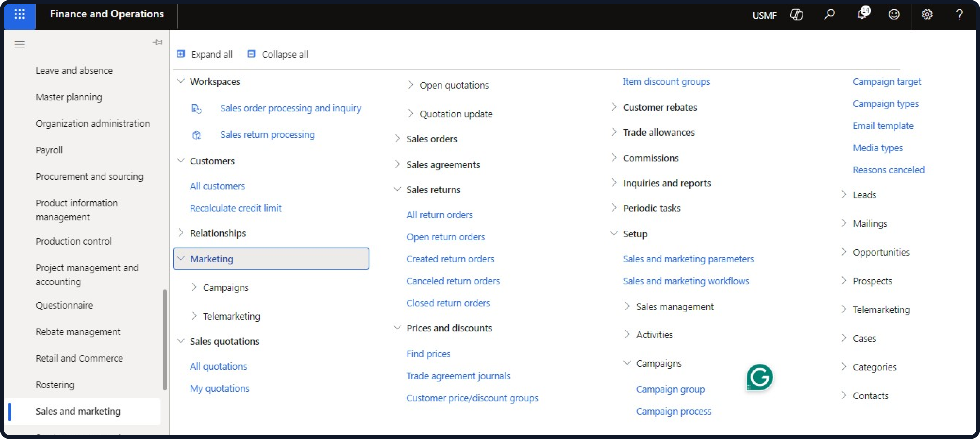Screen dimensions: 980x439
Task: Expand Inquiries and reports
Action: (614, 183)
